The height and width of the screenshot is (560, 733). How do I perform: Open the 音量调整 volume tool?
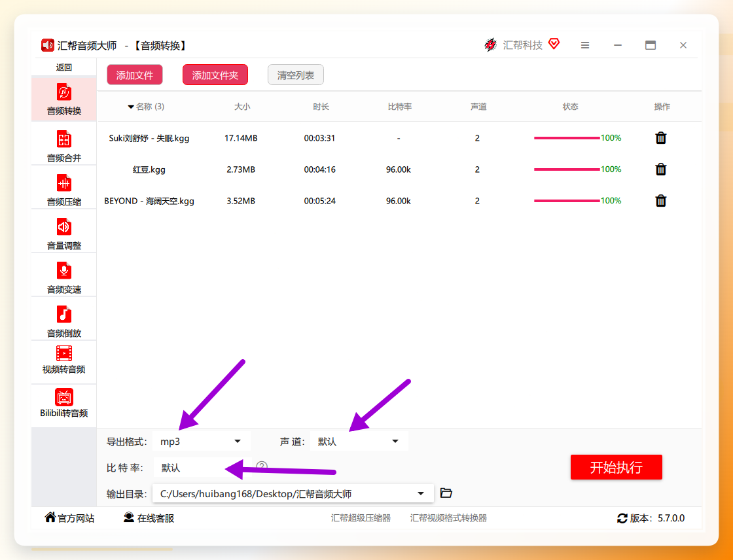pyautogui.click(x=64, y=234)
